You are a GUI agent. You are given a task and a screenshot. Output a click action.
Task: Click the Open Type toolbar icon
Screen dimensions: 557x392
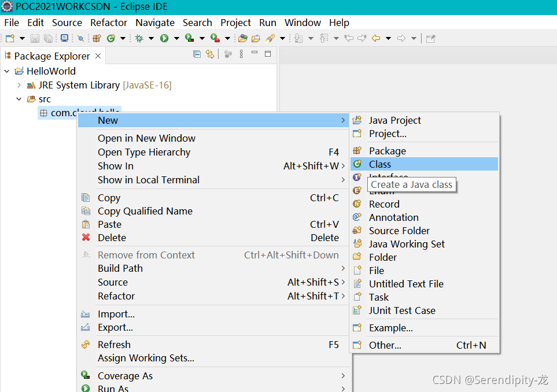[x=242, y=38]
